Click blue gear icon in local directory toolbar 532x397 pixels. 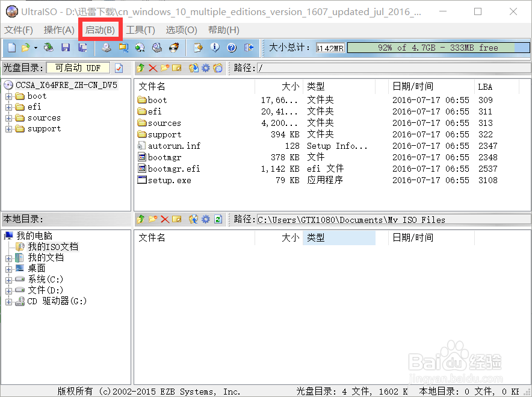206,219
